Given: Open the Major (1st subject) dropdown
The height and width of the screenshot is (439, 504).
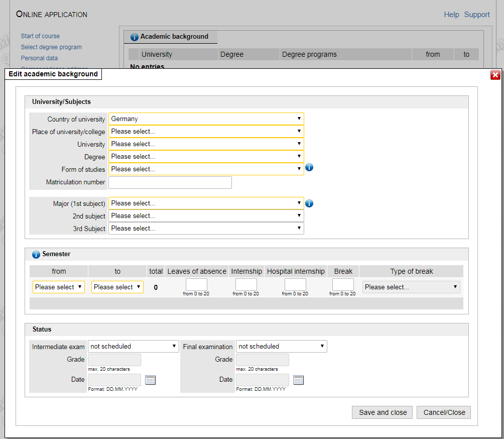Looking at the screenshot, I should pos(206,203).
